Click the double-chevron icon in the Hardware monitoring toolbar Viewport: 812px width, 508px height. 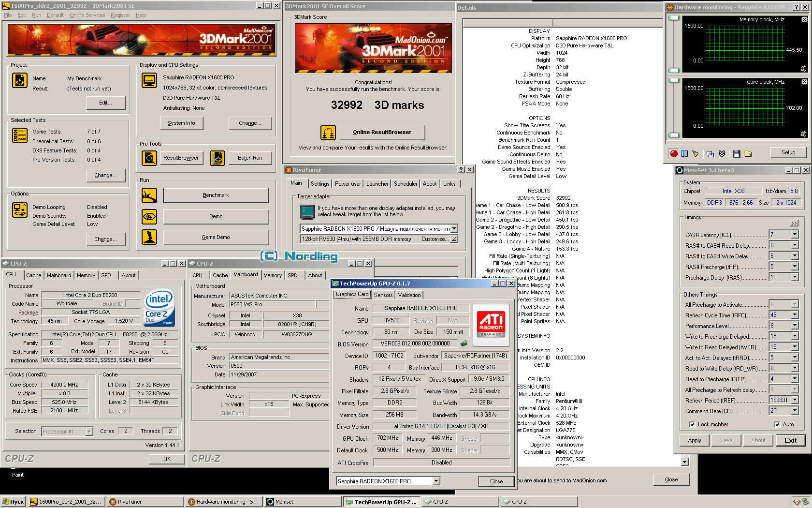point(722,153)
